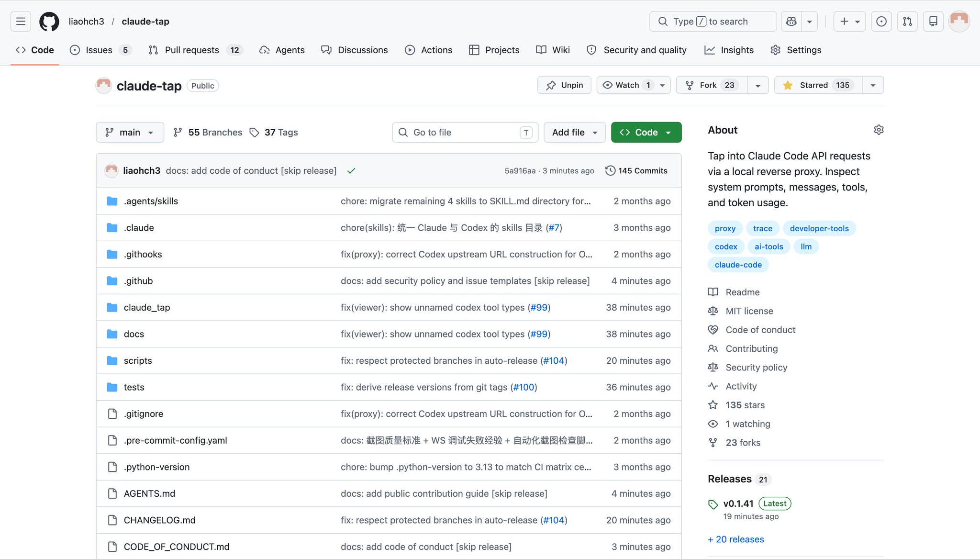Open Security and quality tab

point(636,50)
